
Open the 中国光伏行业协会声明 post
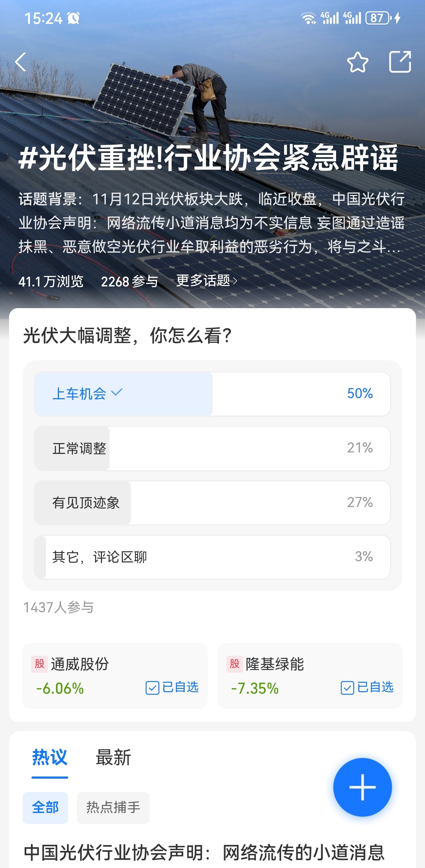(204, 853)
